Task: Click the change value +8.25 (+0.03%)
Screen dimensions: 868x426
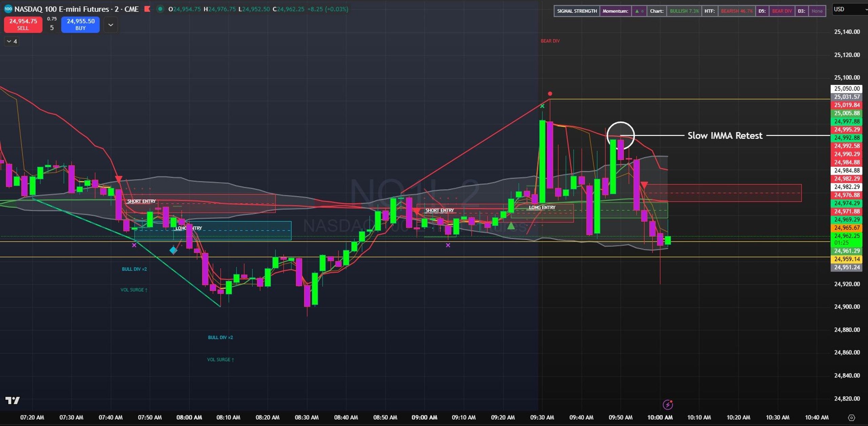Action: pyautogui.click(x=328, y=9)
